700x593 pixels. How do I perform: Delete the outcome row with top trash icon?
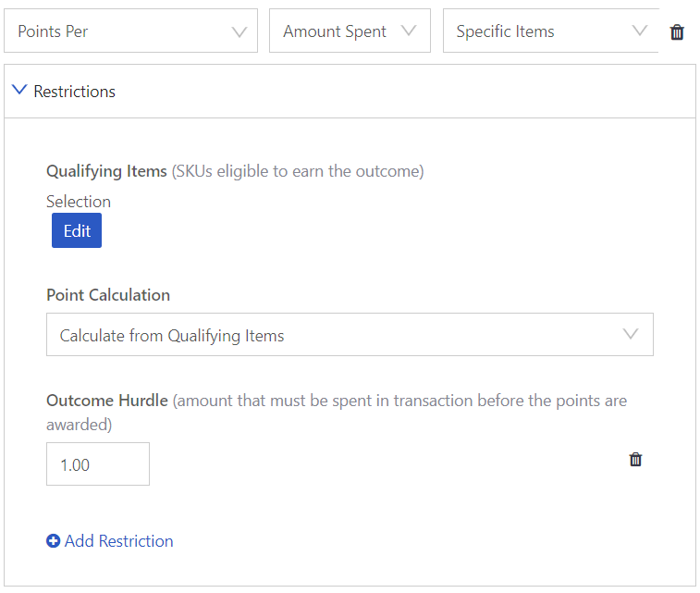click(x=677, y=32)
